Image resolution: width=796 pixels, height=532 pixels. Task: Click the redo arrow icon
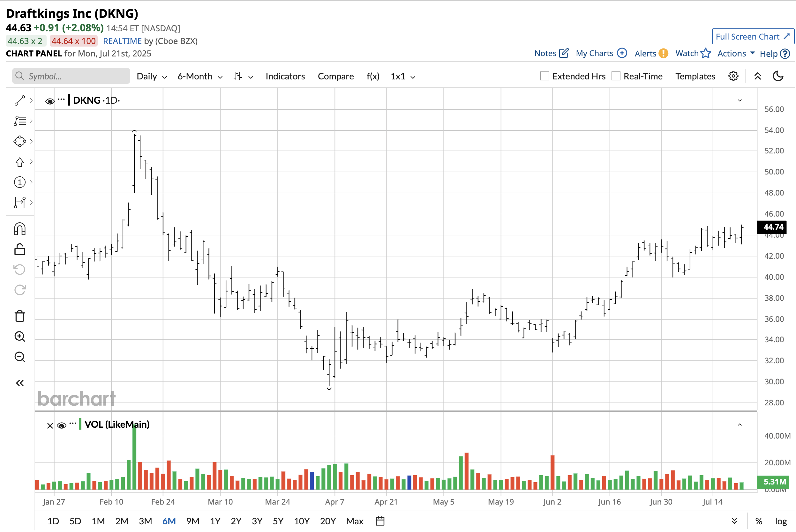20,290
